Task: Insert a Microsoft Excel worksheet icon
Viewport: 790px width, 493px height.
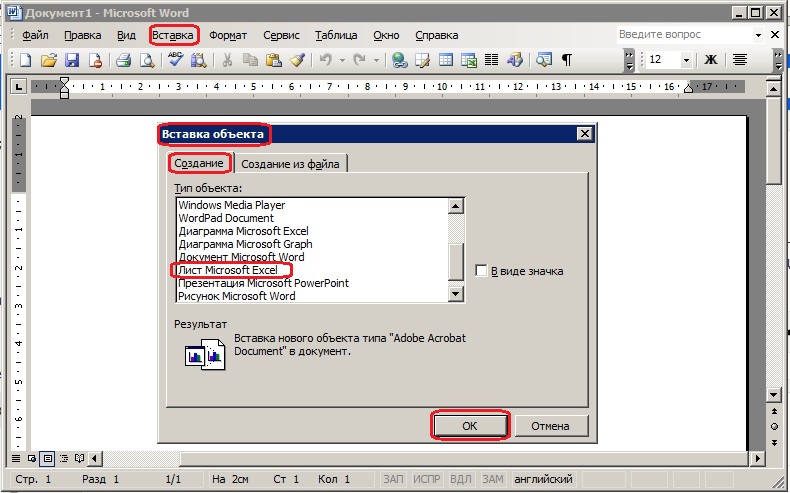Action: click(469, 60)
